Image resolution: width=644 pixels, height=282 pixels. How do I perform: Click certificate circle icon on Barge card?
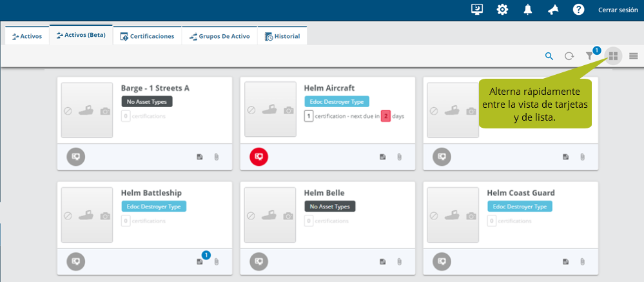[76, 156]
